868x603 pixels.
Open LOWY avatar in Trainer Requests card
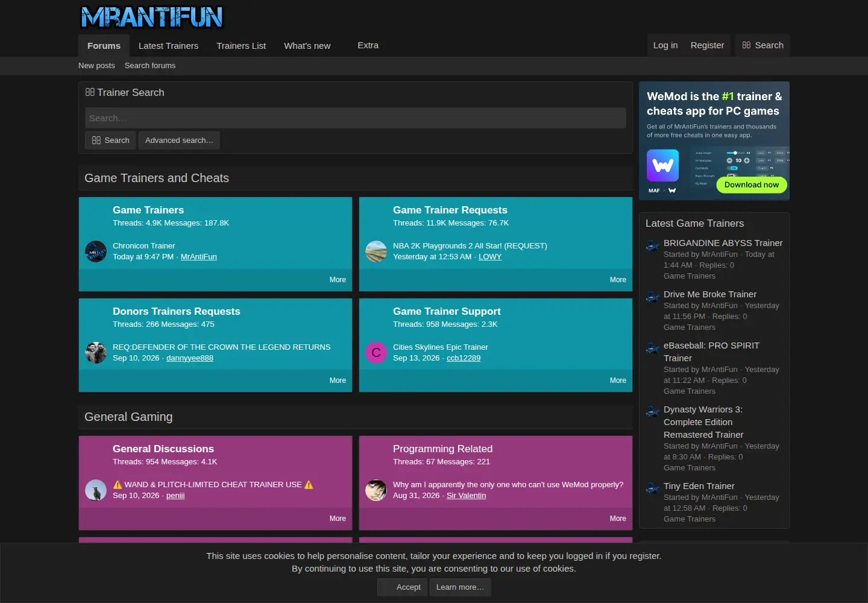pyautogui.click(x=376, y=251)
